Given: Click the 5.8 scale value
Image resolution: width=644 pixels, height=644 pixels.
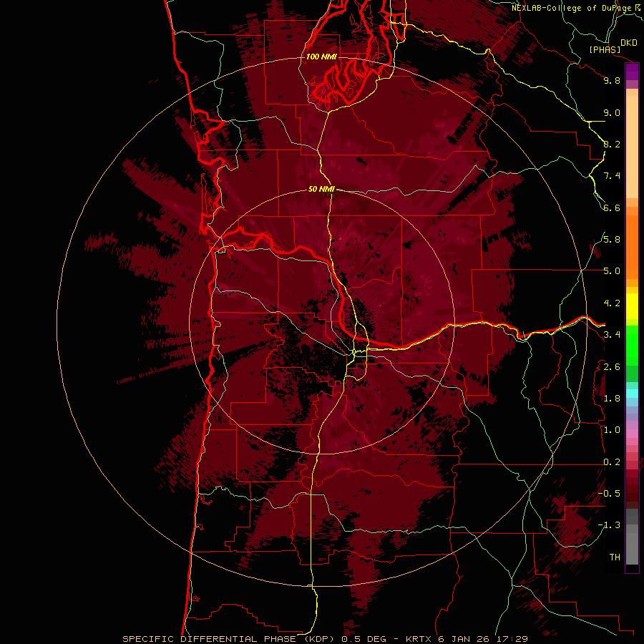Looking at the screenshot, I should pos(612,240).
